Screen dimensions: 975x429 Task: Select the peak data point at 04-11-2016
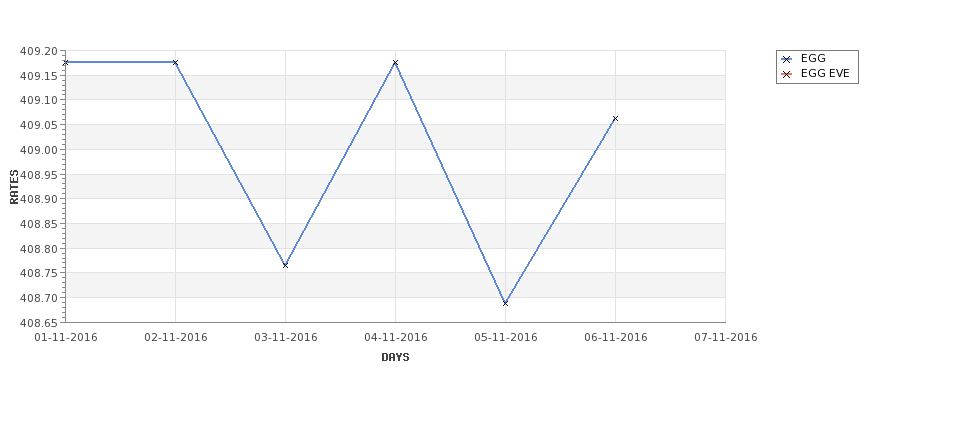(x=395, y=62)
